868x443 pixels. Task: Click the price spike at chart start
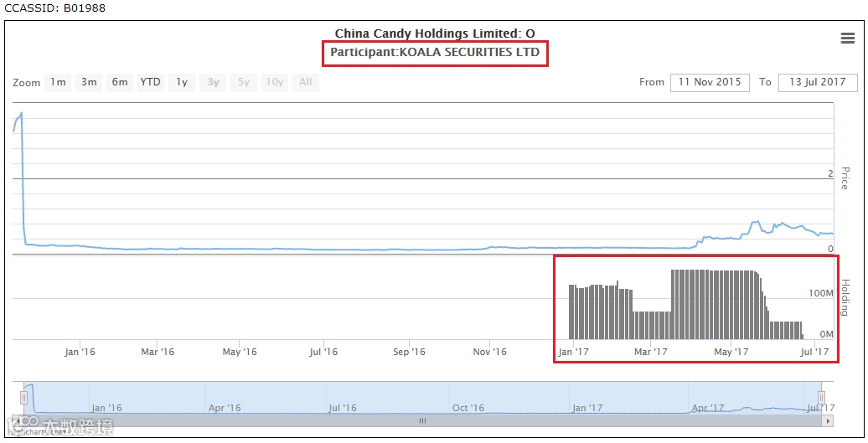(x=21, y=115)
